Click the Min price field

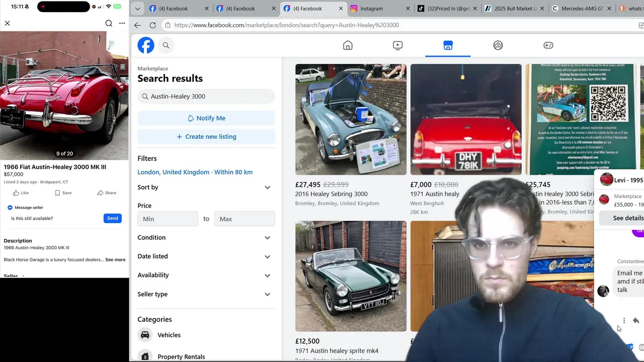click(168, 219)
